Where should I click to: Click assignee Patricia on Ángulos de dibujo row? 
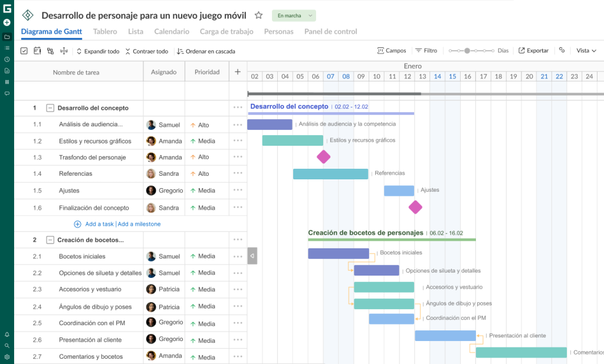coord(163,307)
